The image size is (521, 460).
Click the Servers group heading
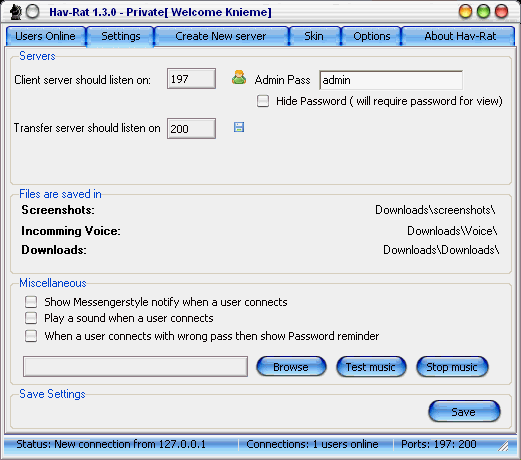pyautogui.click(x=37, y=56)
